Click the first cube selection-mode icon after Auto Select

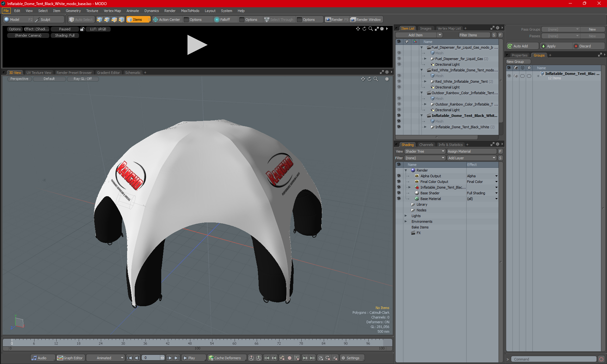[x=100, y=20]
